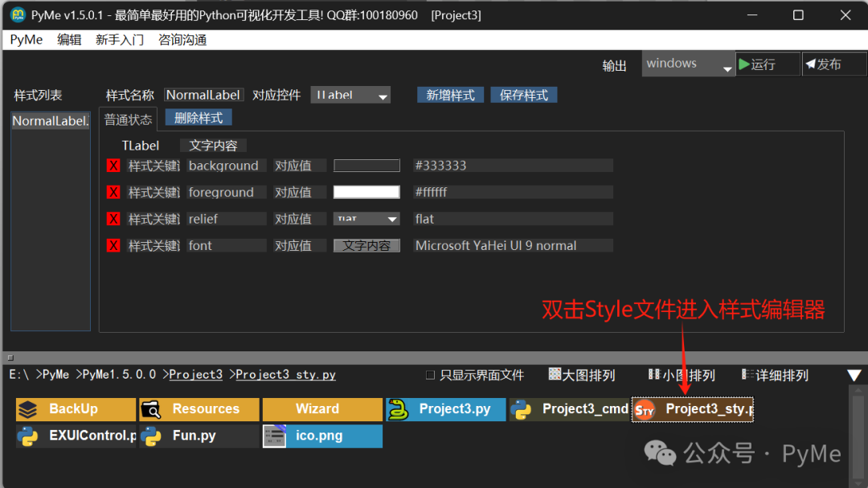868x488 pixels.
Task: Click the foreground key name field
Action: click(x=226, y=192)
